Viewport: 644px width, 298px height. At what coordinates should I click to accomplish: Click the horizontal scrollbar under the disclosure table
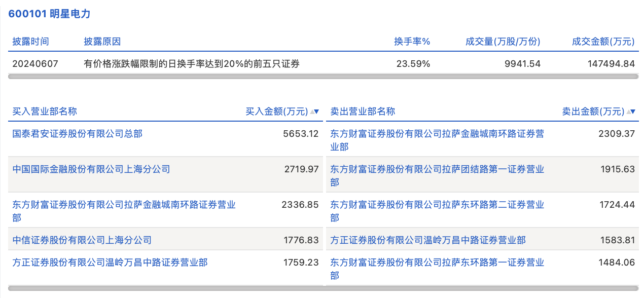(323, 77)
